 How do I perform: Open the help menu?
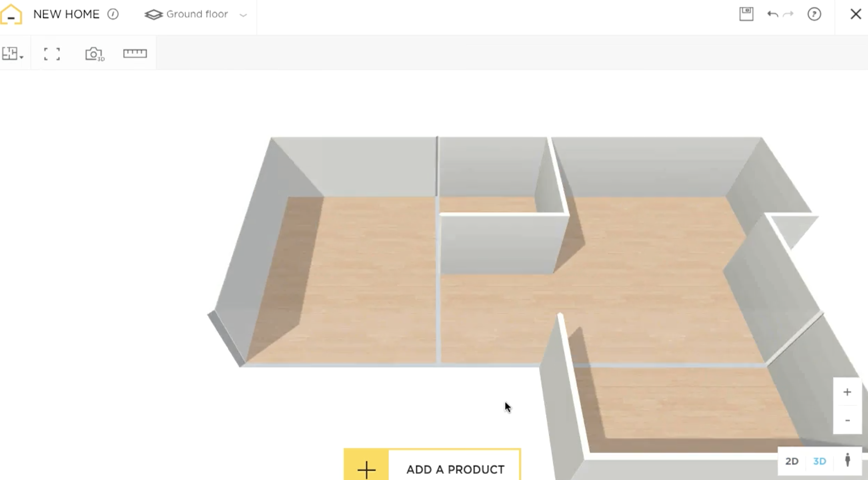[815, 14]
